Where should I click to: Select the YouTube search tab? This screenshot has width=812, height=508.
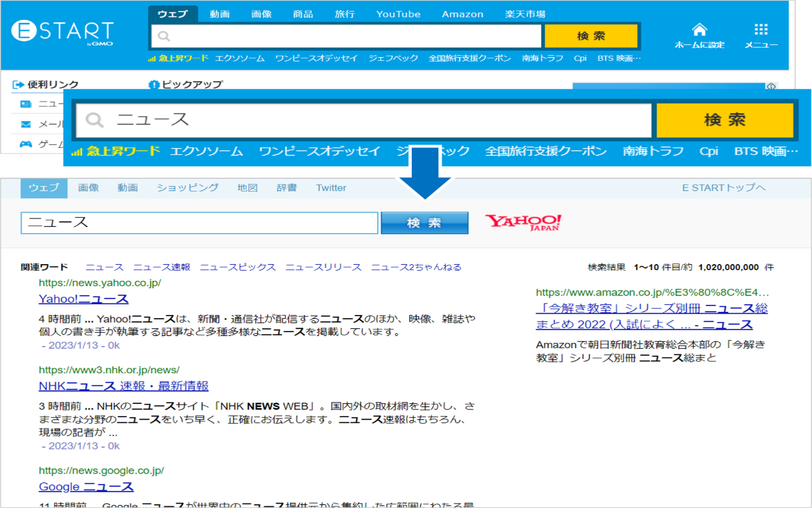(398, 14)
